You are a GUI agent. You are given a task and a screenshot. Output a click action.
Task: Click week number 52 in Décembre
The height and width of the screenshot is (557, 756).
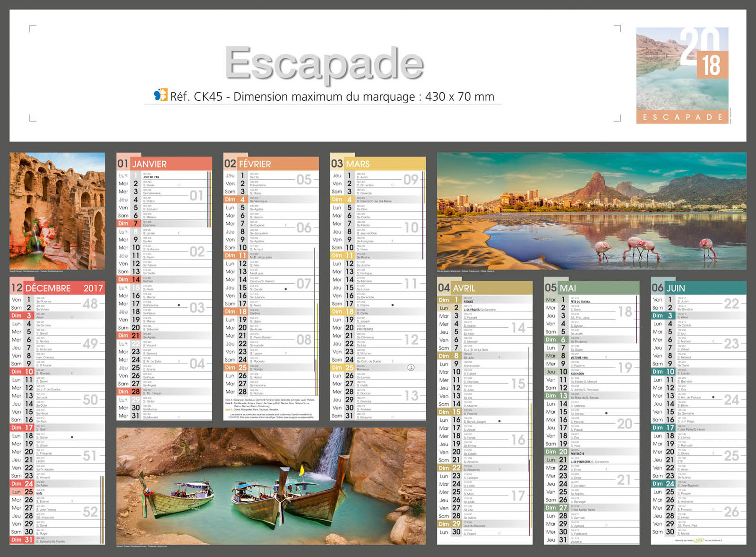90,512
